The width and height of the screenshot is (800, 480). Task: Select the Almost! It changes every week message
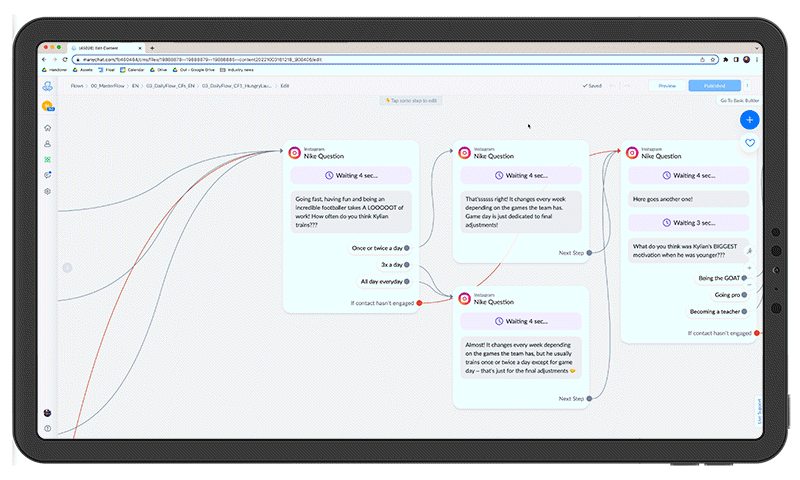521,358
